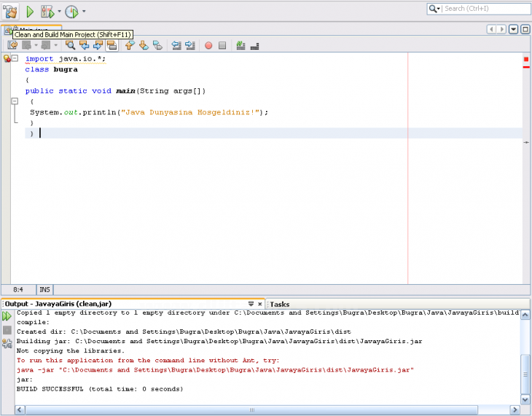Maximize the editor window button
Screen dimensions: 532x416
(525, 30)
